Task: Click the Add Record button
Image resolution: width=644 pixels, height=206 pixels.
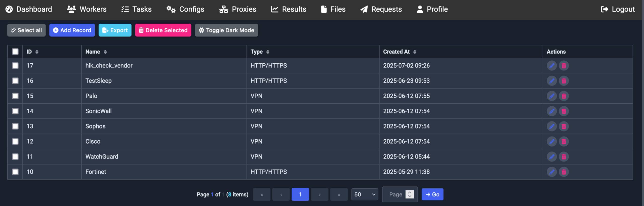Action: click(x=72, y=30)
